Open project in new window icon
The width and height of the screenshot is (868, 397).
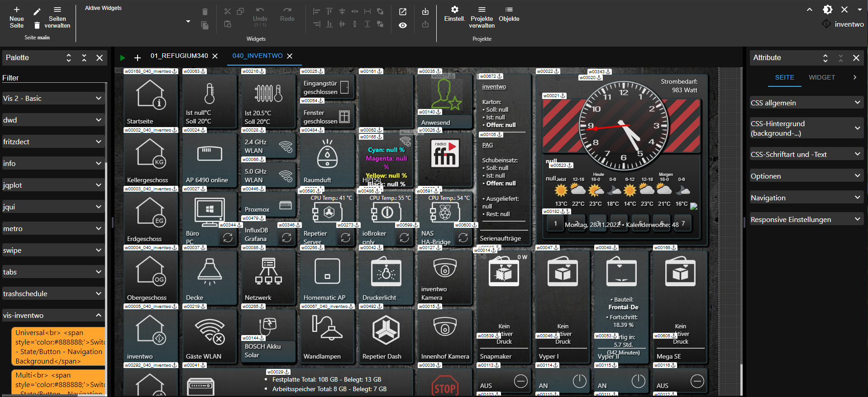coord(402,12)
